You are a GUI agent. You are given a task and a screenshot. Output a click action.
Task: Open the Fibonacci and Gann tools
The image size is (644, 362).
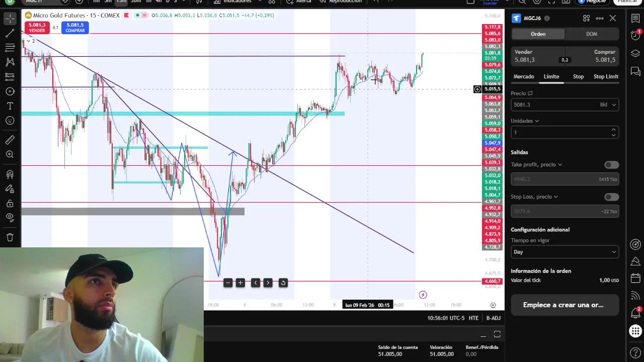point(10,48)
